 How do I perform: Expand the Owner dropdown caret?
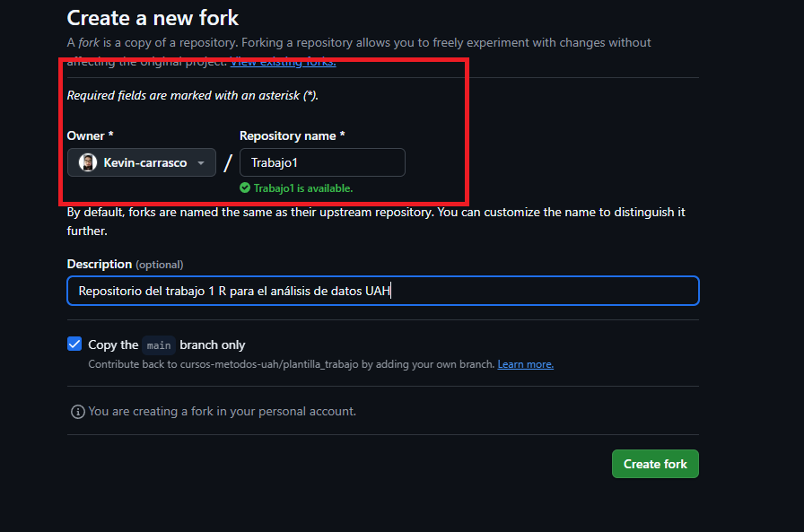point(201,163)
